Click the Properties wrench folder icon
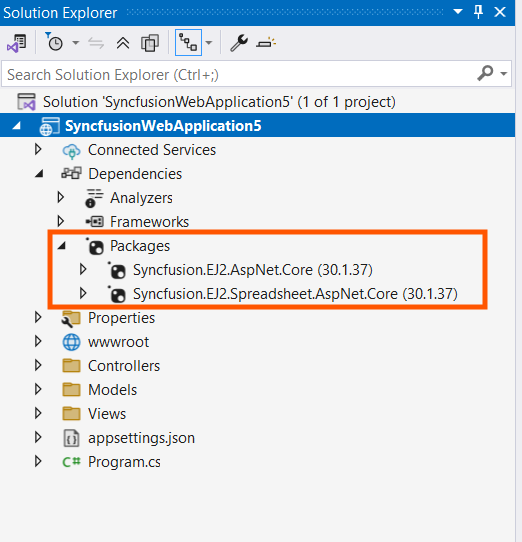The width and height of the screenshot is (522, 542). pyautogui.click(x=71, y=318)
